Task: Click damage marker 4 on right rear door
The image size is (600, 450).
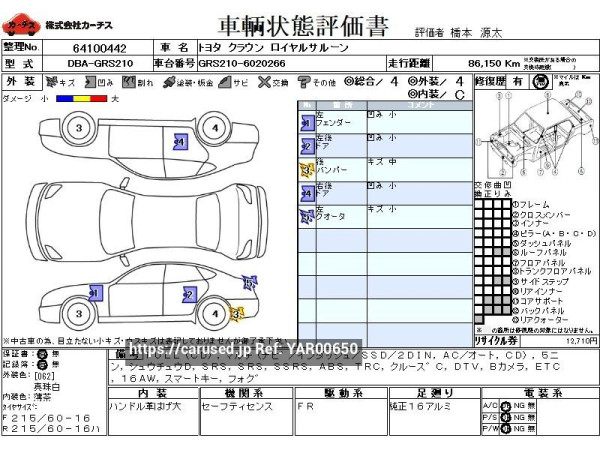Action: coord(179,142)
